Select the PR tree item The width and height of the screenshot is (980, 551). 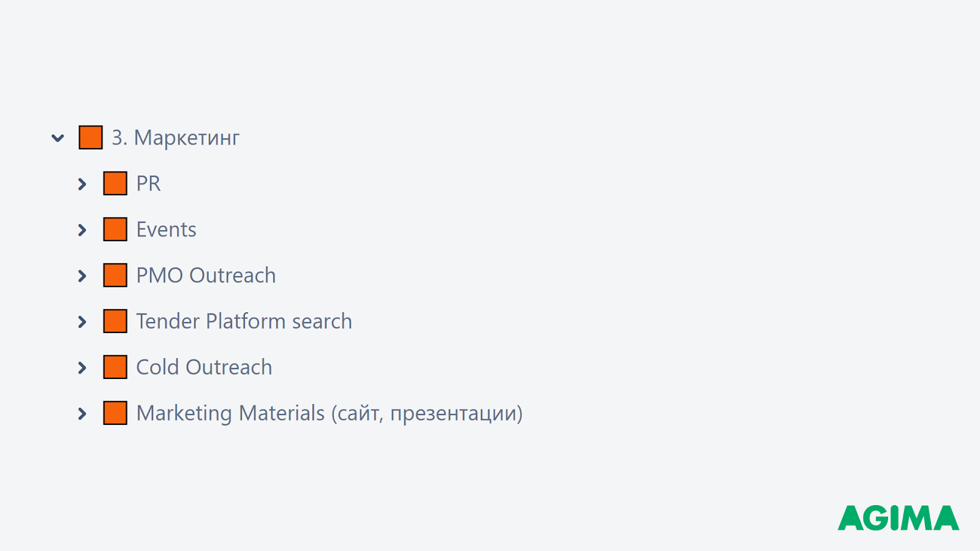(148, 184)
